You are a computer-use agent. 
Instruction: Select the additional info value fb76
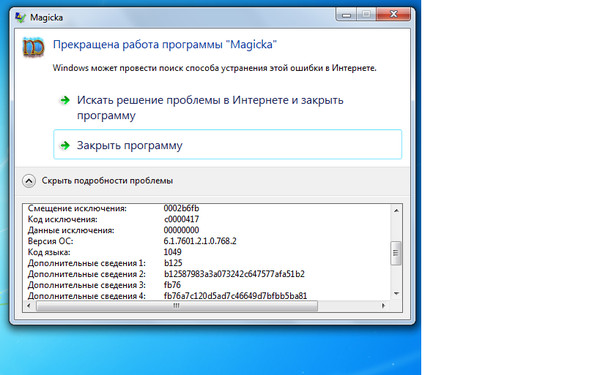[172, 285]
